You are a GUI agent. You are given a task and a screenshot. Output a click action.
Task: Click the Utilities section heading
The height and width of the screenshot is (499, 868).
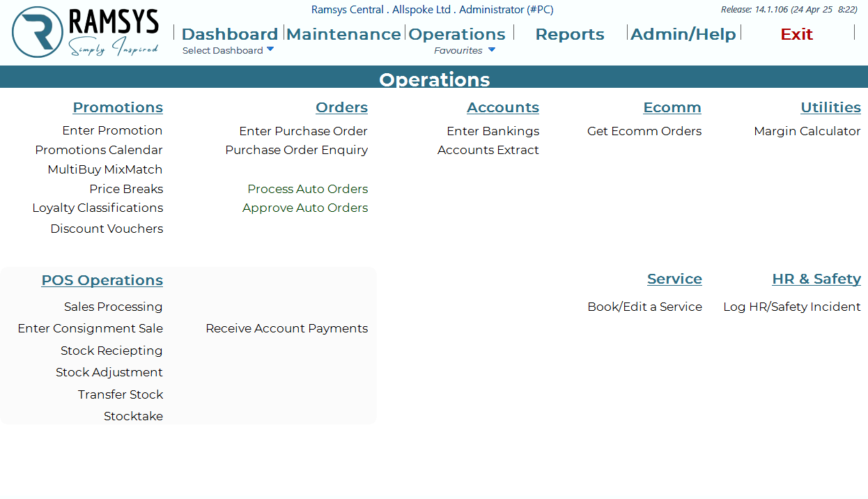pos(830,107)
